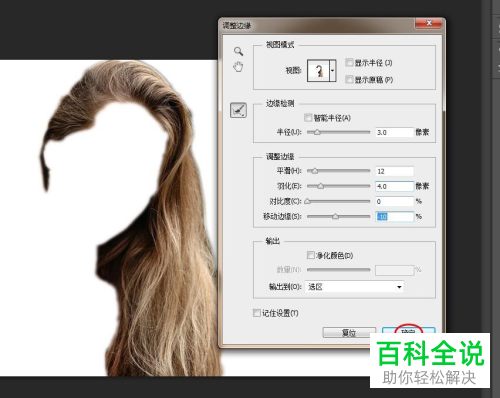The height and width of the screenshot is (398, 500).
Task: Adjust the 平滑 smooth slider
Action: [338, 171]
